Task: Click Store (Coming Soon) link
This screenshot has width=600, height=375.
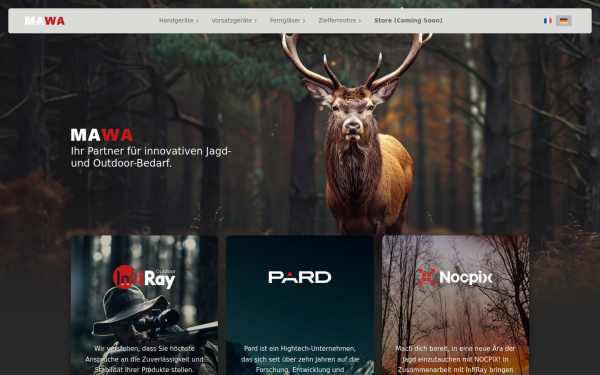Action: click(x=408, y=21)
